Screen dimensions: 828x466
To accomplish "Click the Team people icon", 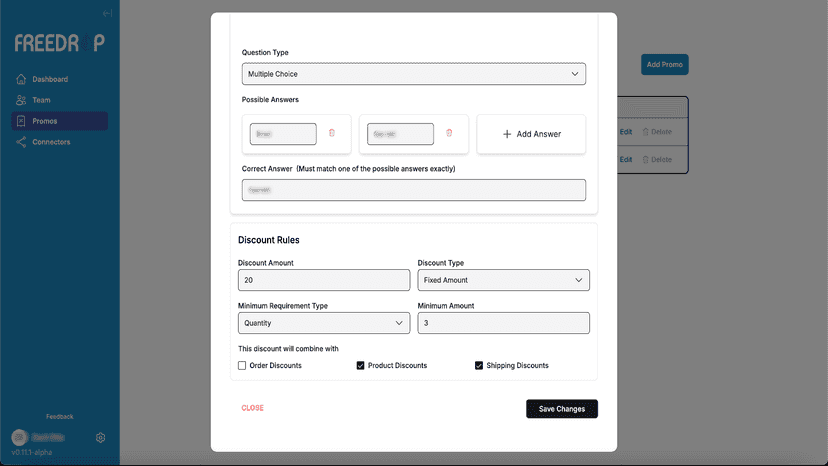I will pos(21,100).
